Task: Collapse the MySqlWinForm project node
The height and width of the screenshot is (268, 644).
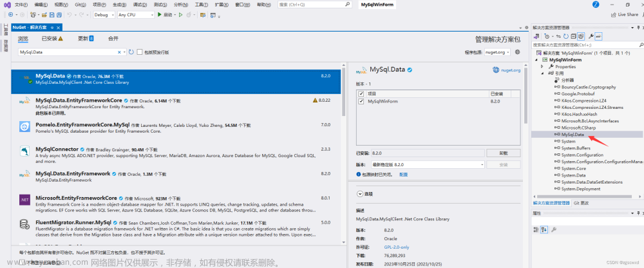Action: pyautogui.click(x=536, y=60)
